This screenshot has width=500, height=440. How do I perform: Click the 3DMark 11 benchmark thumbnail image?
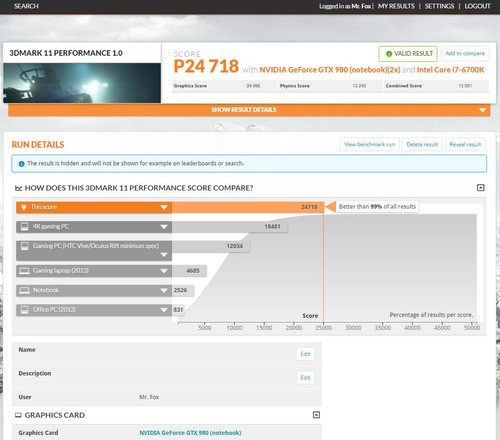[82, 83]
